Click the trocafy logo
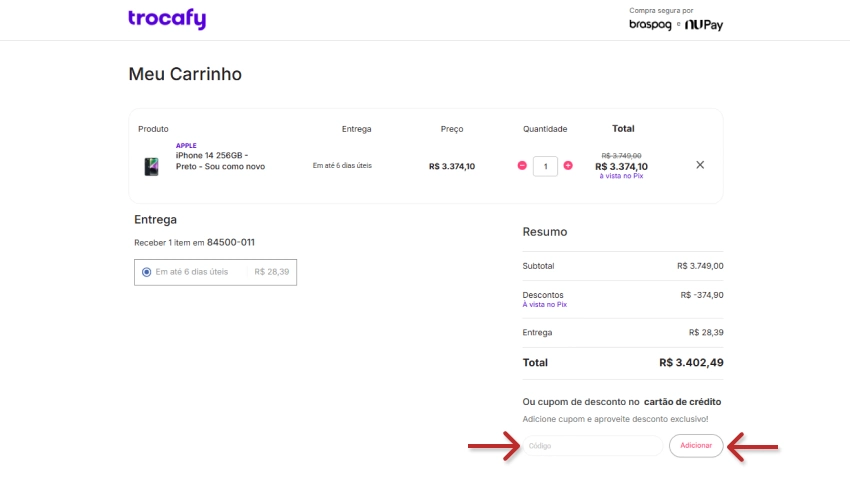 pos(167,19)
